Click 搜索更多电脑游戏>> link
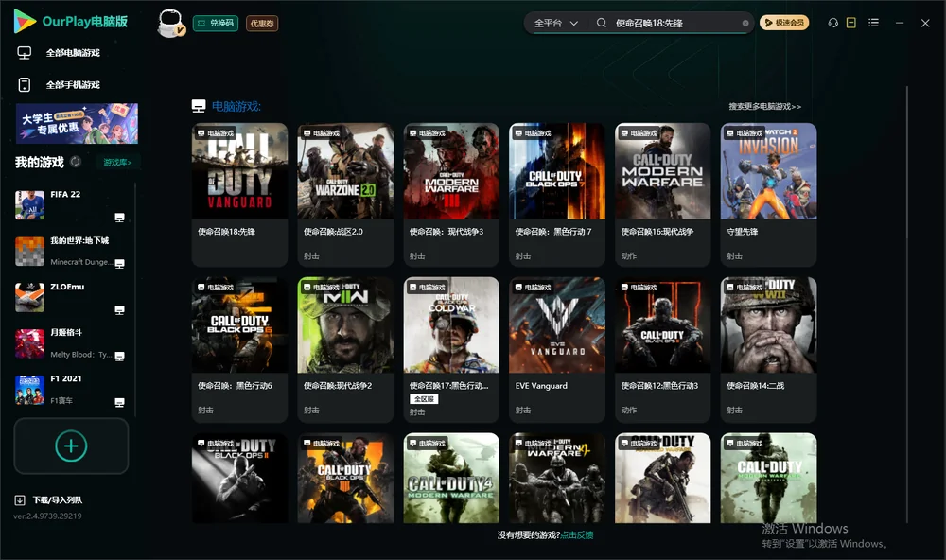The width and height of the screenshot is (946, 560). [x=765, y=107]
